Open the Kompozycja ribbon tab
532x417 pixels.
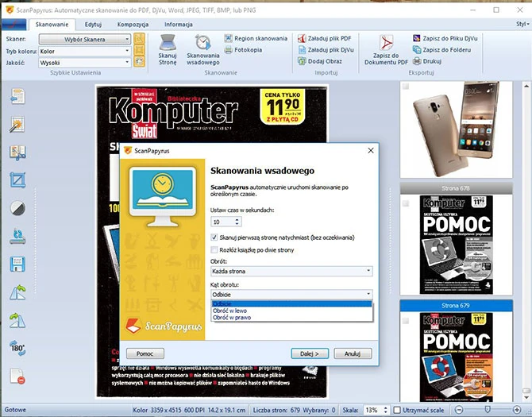pyautogui.click(x=133, y=25)
